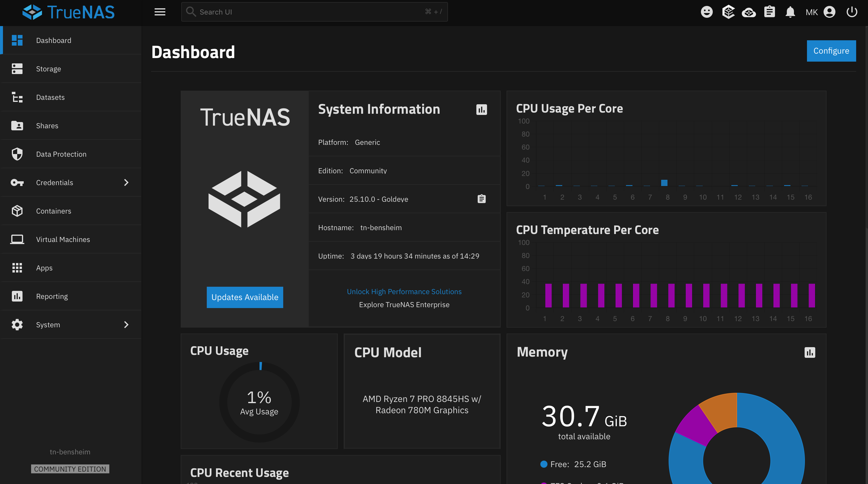Image resolution: width=868 pixels, height=484 pixels.
Task: Click the Updates Available button
Action: pos(245,297)
